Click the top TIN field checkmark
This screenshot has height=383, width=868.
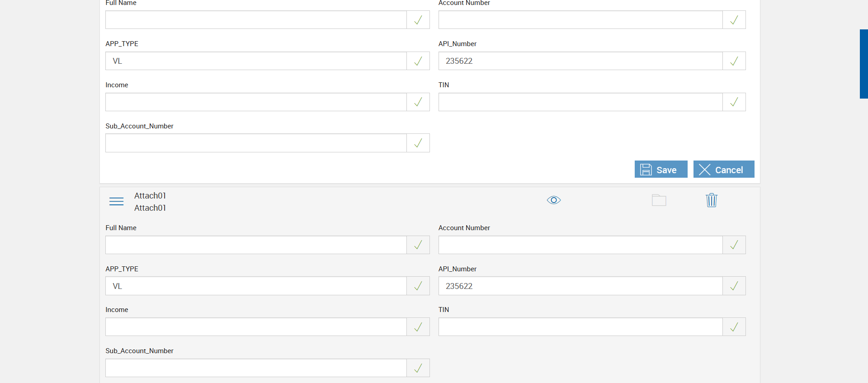pos(734,102)
